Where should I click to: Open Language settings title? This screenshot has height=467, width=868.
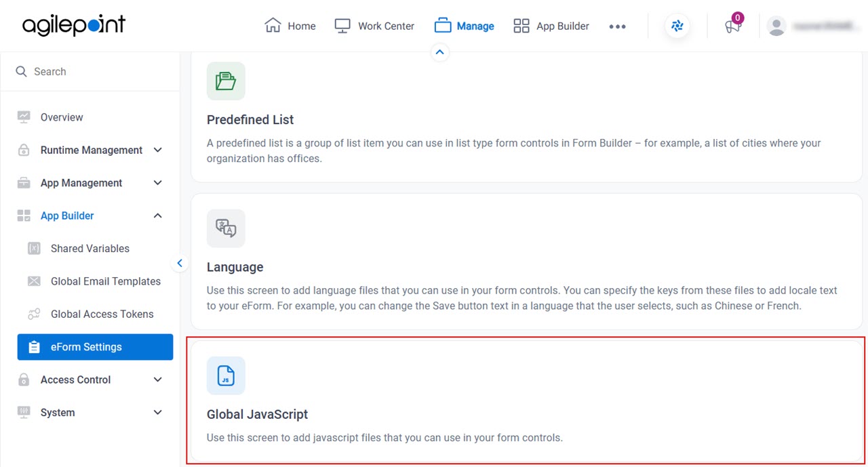point(235,267)
